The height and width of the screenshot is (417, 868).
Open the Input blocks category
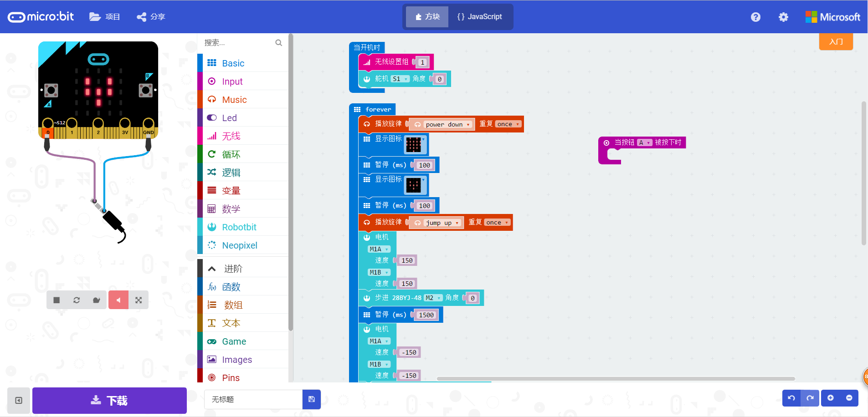243,81
